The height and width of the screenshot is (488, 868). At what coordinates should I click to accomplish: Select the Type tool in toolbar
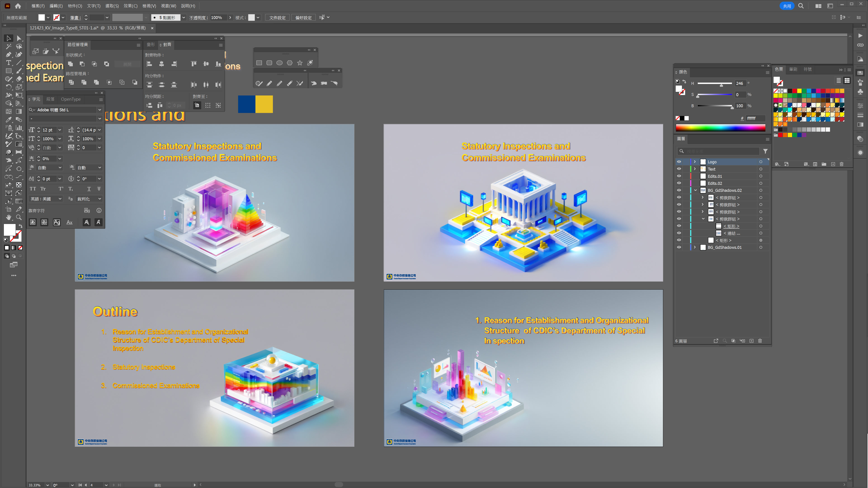8,63
